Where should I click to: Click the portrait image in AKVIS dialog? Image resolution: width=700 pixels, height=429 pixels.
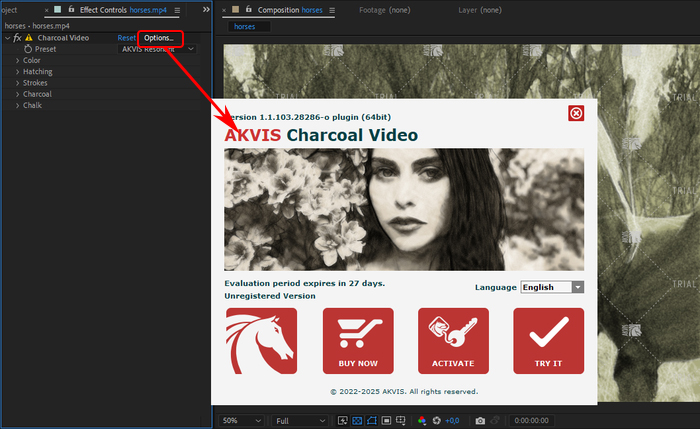tap(404, 209)
